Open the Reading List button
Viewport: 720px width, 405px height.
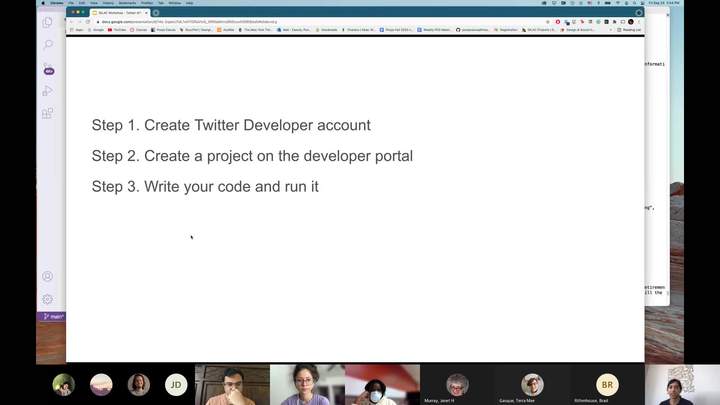coord(629,30)
